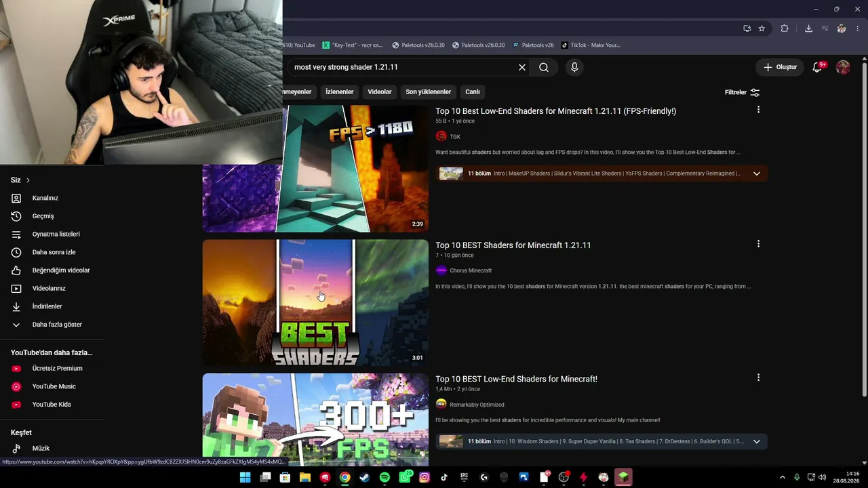Show hidden system tray icons
The image size is (868, 488).
click(783, 477)
